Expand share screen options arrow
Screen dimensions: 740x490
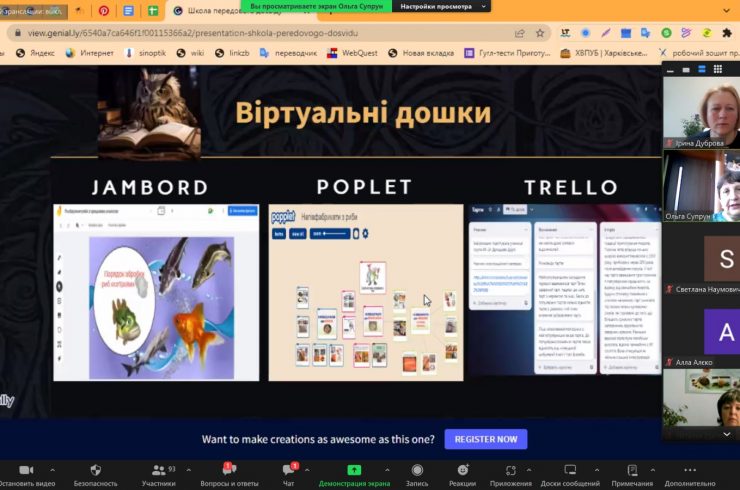pos(387,470)
